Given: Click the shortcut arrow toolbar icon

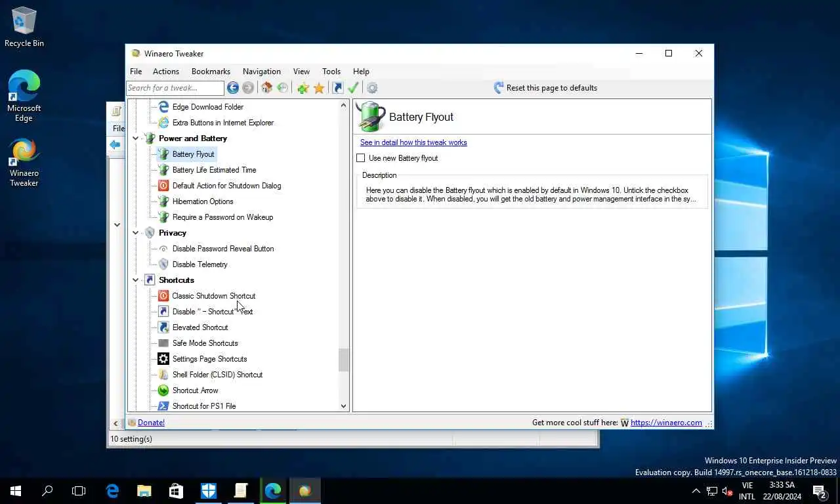Looking at the screenshot, I should pos(337,88).
